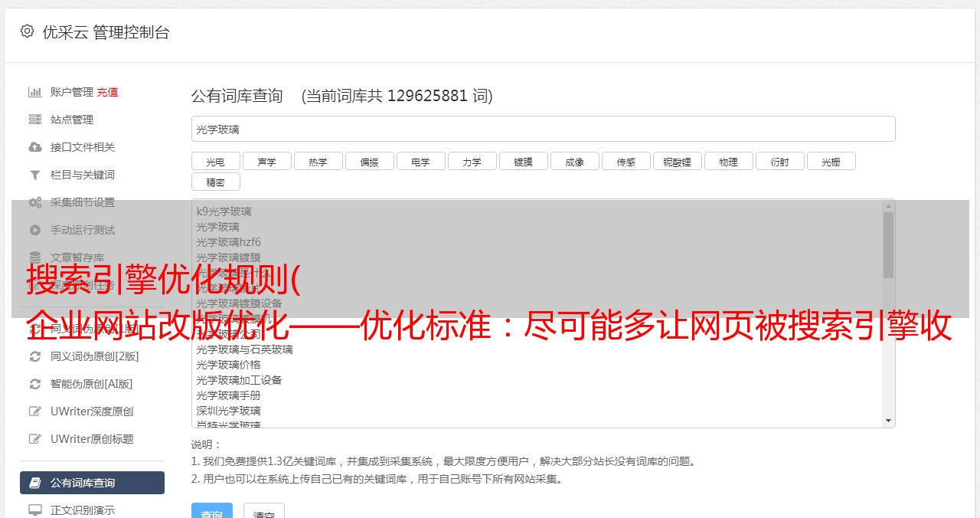Click the 光电 tag button
Screen dimensions: 980x518
tap(215, 161)
